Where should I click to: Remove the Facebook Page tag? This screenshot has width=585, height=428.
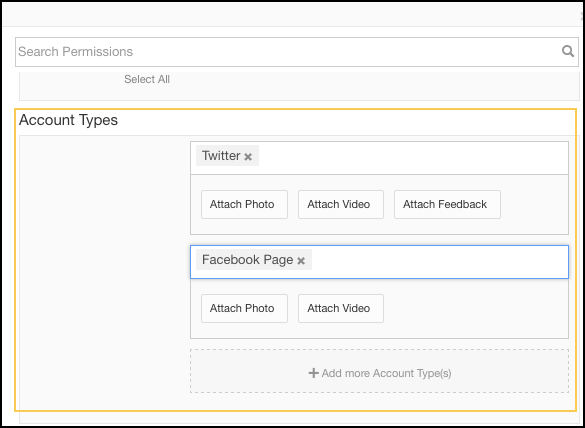click(x=301, y=261)
